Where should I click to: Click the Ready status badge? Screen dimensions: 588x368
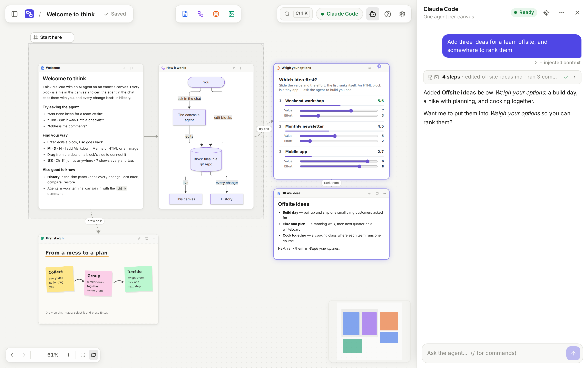524,12
